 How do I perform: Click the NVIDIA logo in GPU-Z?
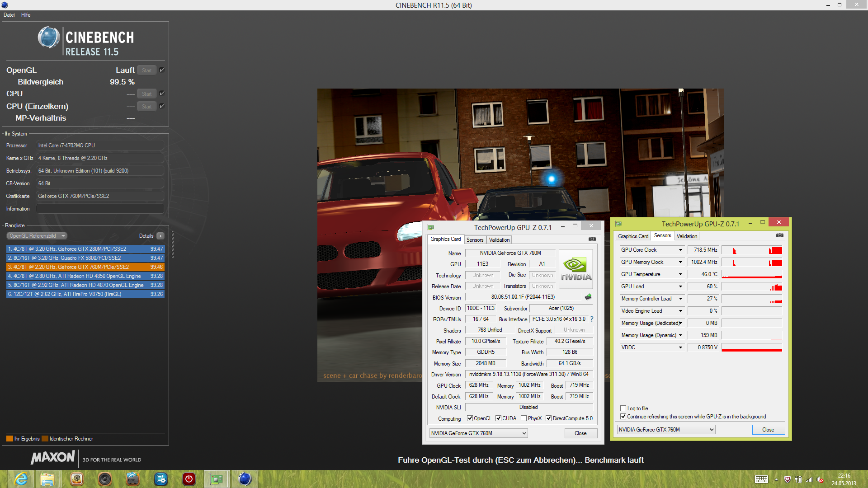[576, 269]
